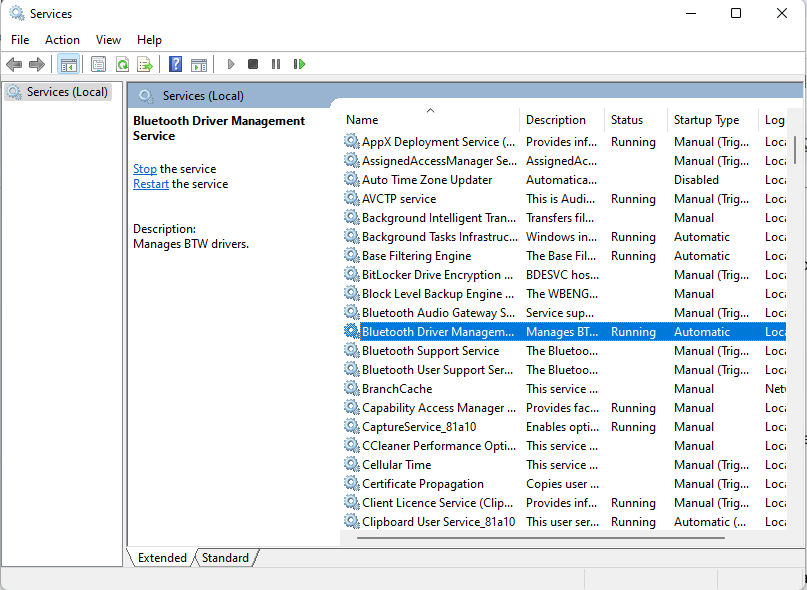807x590 pixels.
Task: Click the Export List toolbar icon
Action: pyautogui.click(x=145, y=64)
